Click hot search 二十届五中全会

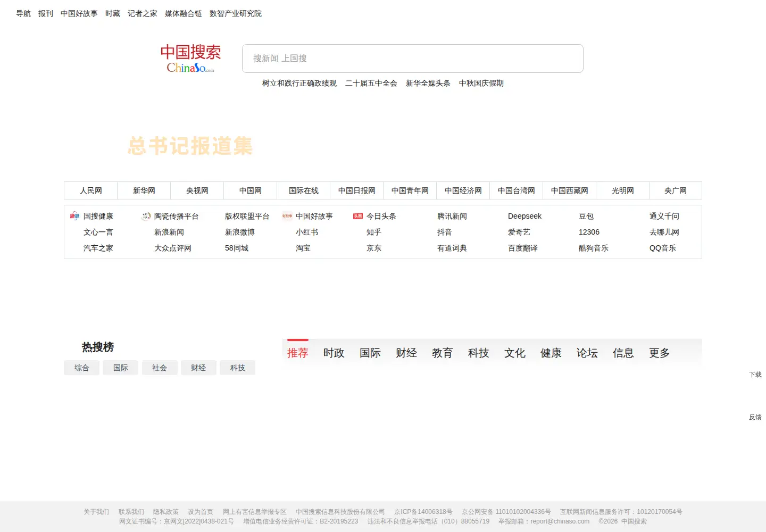coord(371,83)
